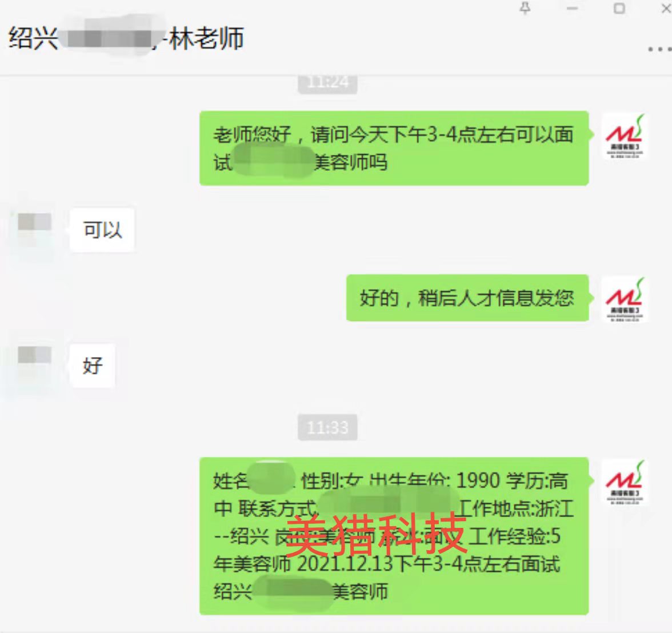Select the '可以' reply bubble
The width and height of the screenshot is (672, 633).
[102, 230]
